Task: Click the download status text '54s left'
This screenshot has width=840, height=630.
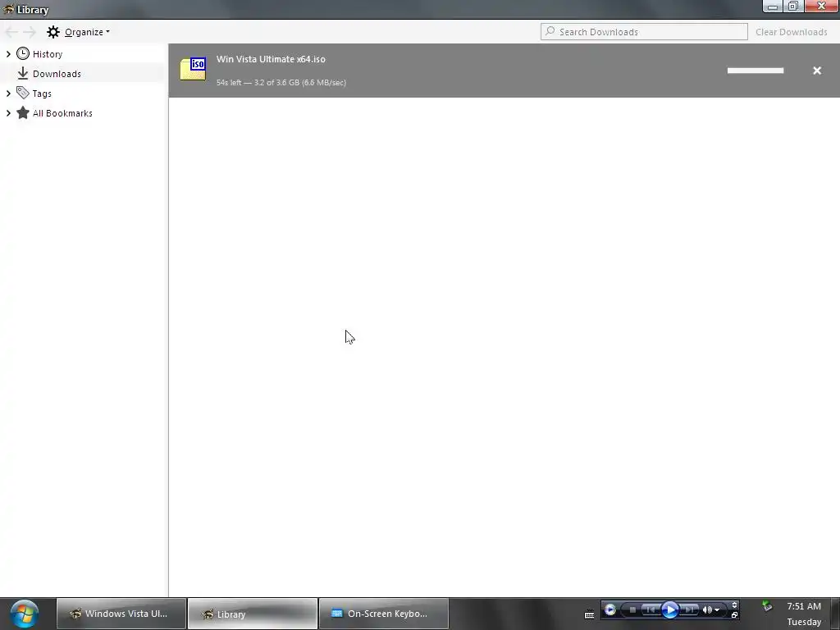Action: click(x=229, y=83)
